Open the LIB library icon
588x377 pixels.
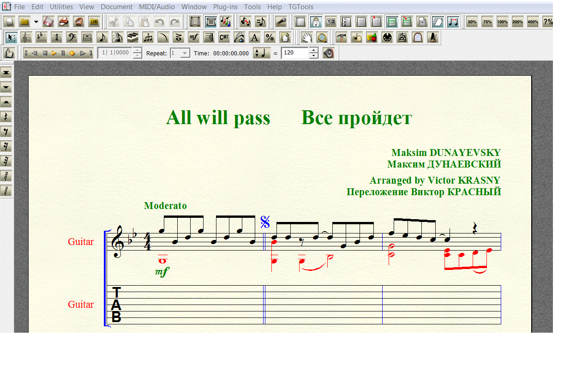coord(94,22)
